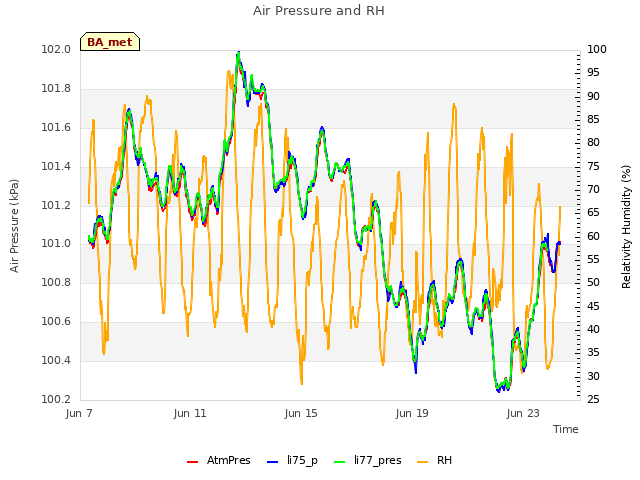Click the lowest RH dip near Jun 15
The width and height of the screenshot is (640, 480).
(x=302, y=383)
